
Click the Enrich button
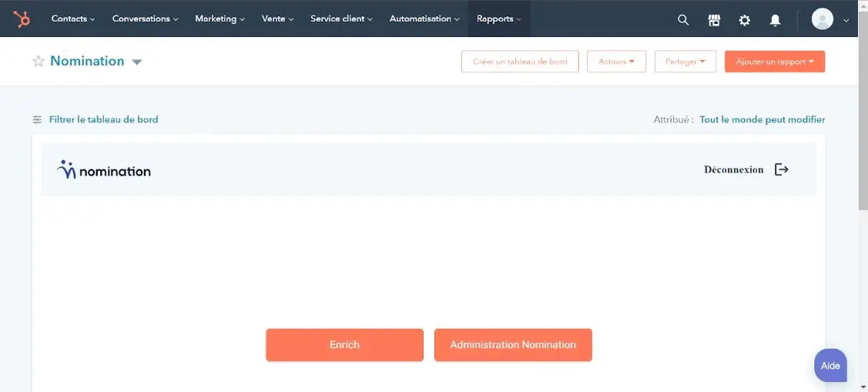coord(344,345)
